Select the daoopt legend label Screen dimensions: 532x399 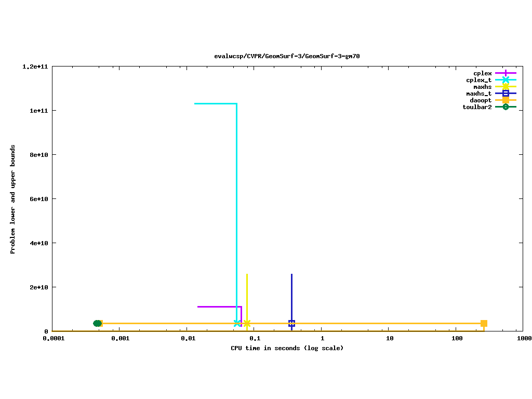[481, 100]
